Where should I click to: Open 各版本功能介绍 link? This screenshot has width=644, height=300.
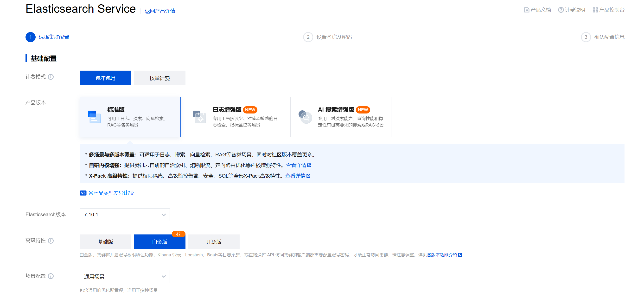(442, 255)
